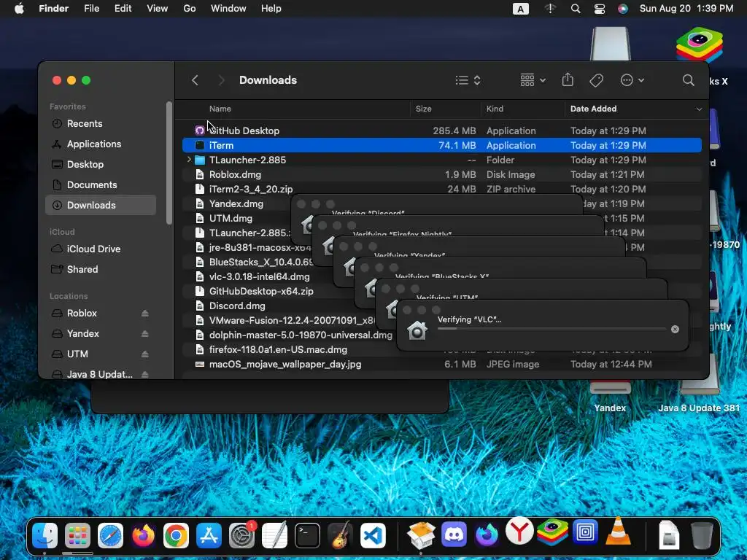
Task: Sort by the Size column header
Action: coord(424,109)
